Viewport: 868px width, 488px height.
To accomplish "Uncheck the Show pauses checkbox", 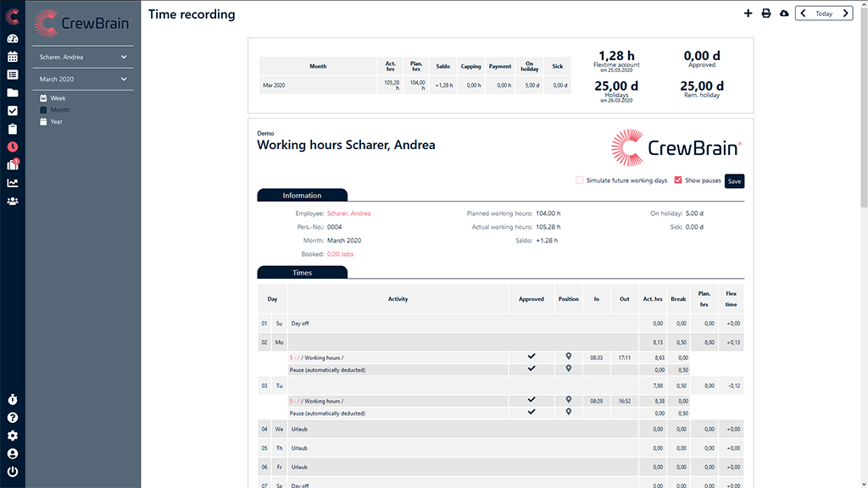I will coord(678,180).
